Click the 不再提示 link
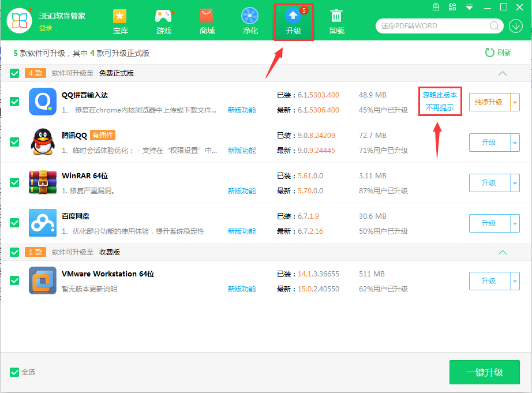 coord(440,107)
